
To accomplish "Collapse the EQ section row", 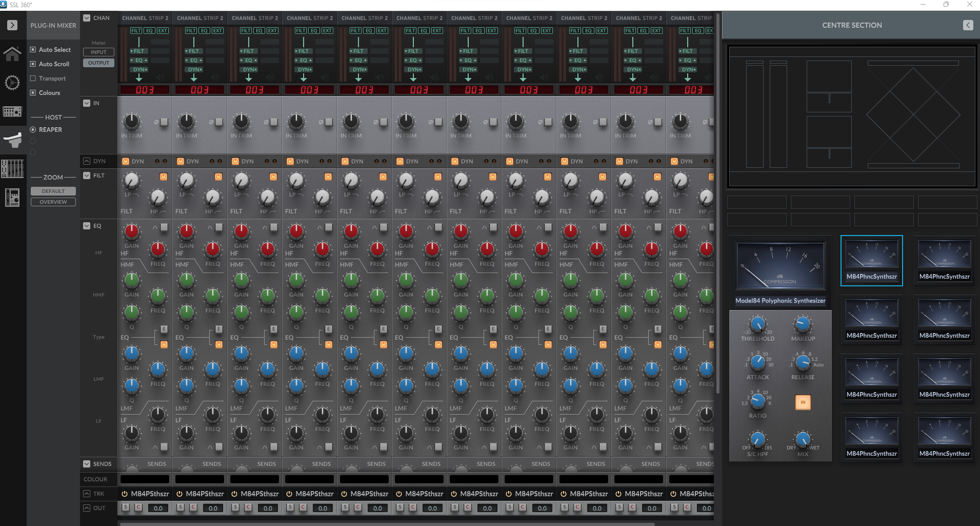I will coord(87,226).
